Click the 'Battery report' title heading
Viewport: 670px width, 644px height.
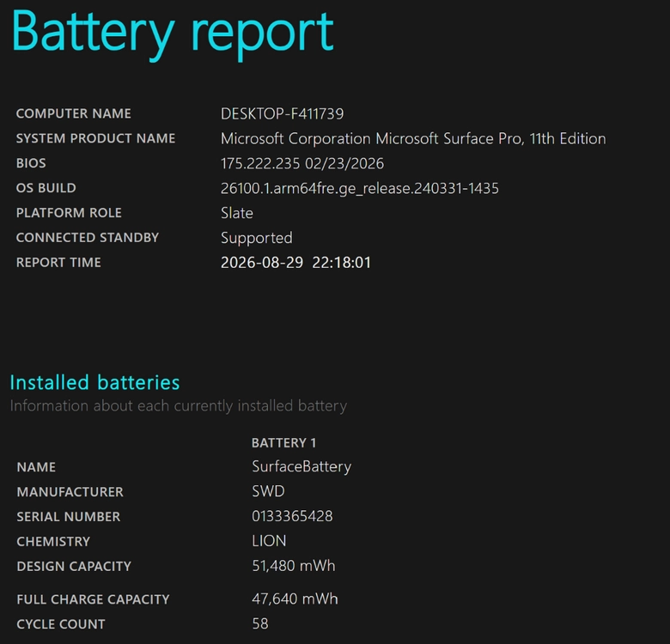click(173, 35)
